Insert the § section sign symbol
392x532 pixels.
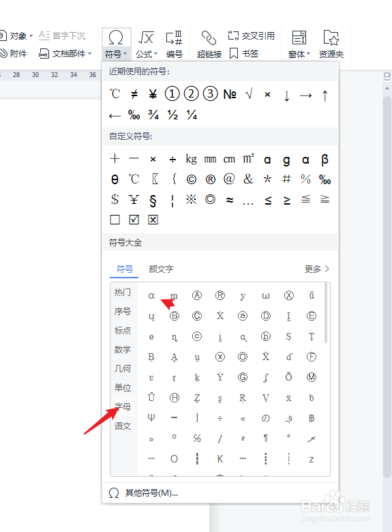coord(153,201)
